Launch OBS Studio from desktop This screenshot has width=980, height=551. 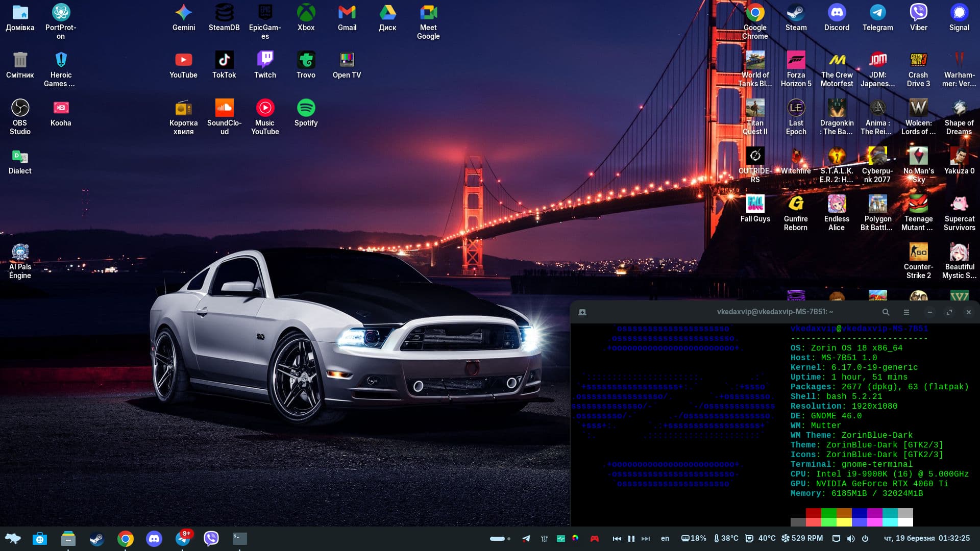tap(20, 108)
